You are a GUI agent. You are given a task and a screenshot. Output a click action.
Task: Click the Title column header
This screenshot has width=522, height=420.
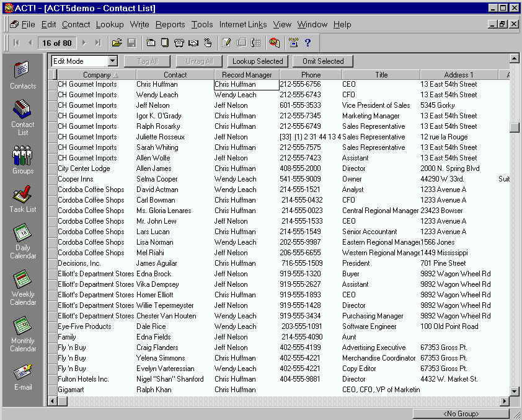381,75
